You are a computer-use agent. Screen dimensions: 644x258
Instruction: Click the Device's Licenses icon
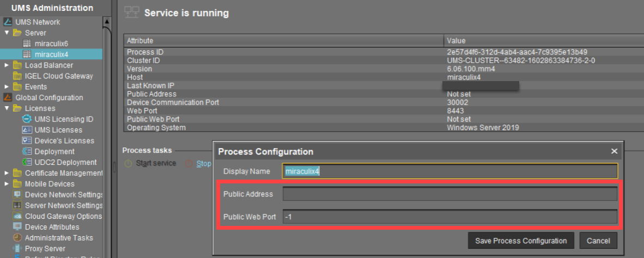27,140
